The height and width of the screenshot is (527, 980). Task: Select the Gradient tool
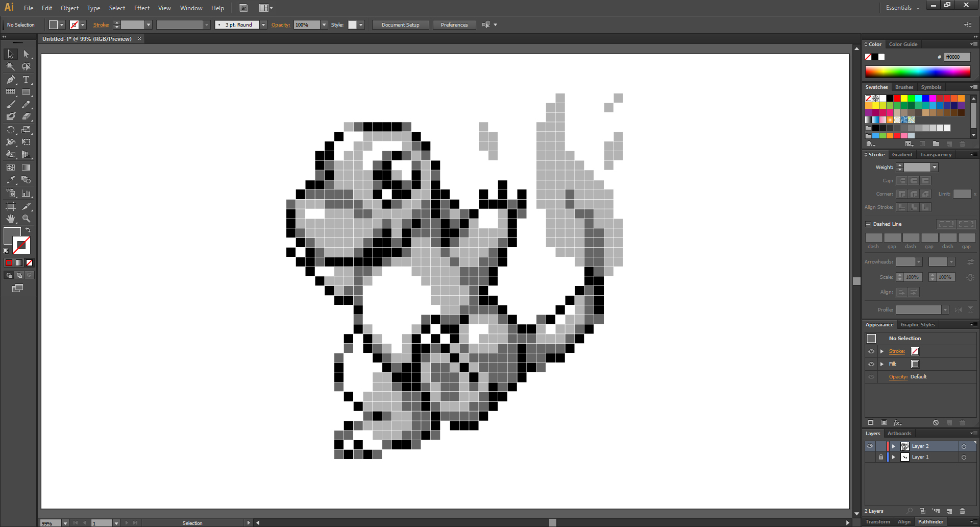[x=26, y=167]
